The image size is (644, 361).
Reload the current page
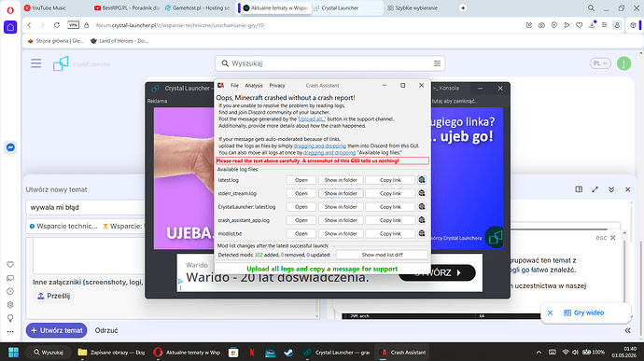(x=57, y=25)
